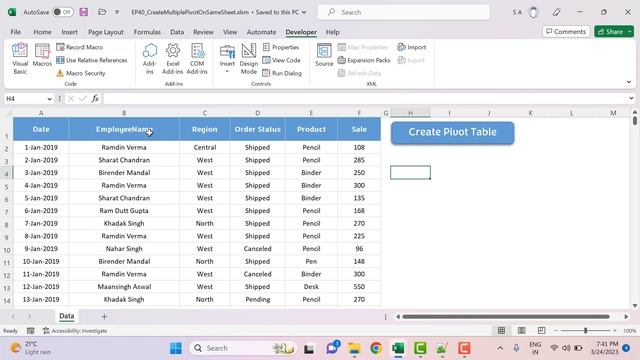
Task: Click in the formula bar
Action: (365, 98)
